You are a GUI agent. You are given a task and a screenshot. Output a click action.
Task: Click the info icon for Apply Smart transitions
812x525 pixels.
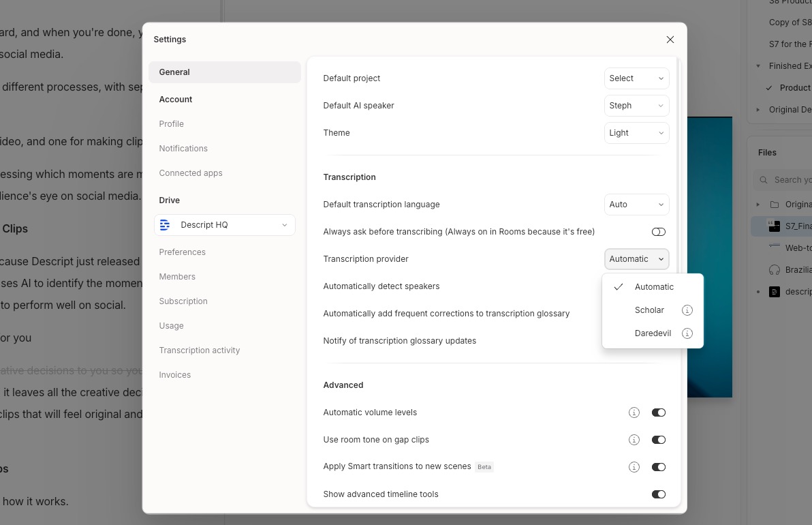point(634,467)
